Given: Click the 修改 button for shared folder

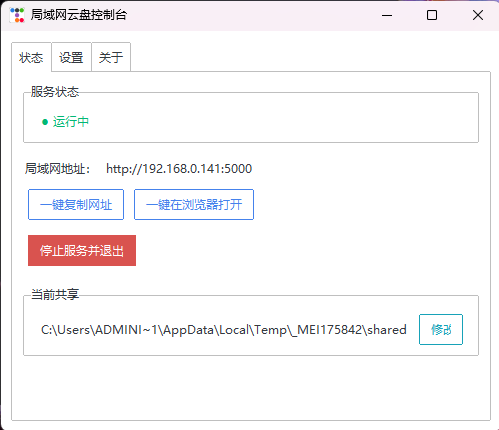Looking at the screenshot, I should tap(441, 329).
